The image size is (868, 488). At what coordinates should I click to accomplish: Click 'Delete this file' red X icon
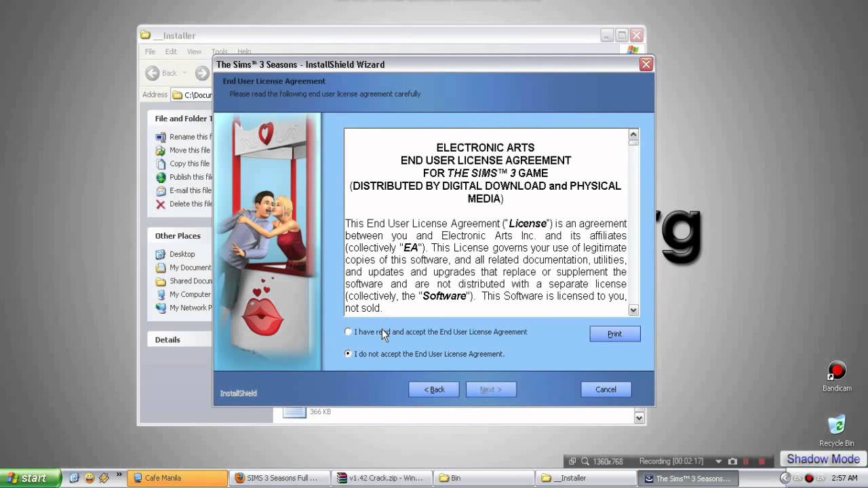161,204
